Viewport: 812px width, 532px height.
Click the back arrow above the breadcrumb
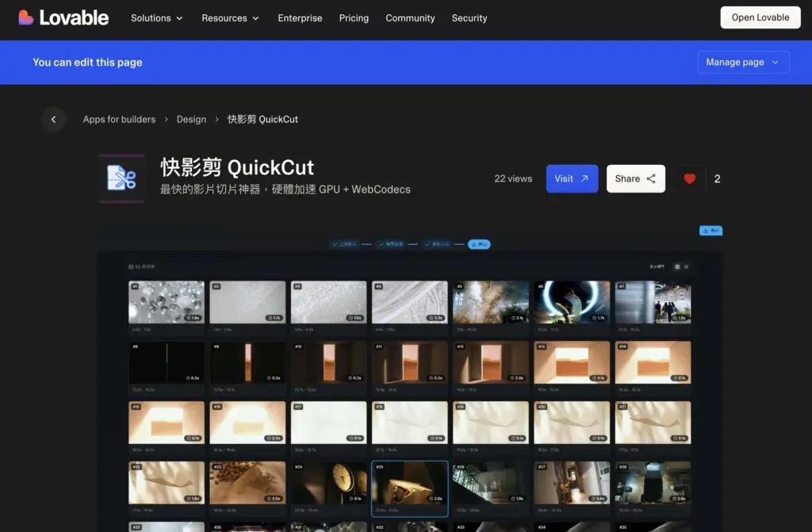click(53, 119)
